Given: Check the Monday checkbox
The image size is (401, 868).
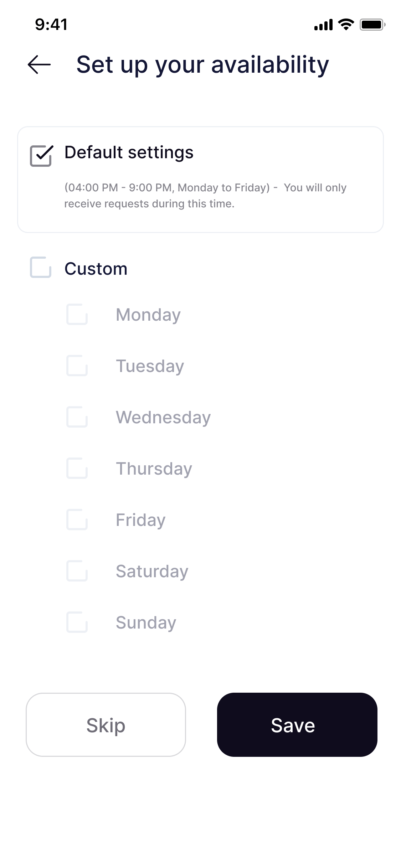Looking at the screenshot, I should (77, 314).
